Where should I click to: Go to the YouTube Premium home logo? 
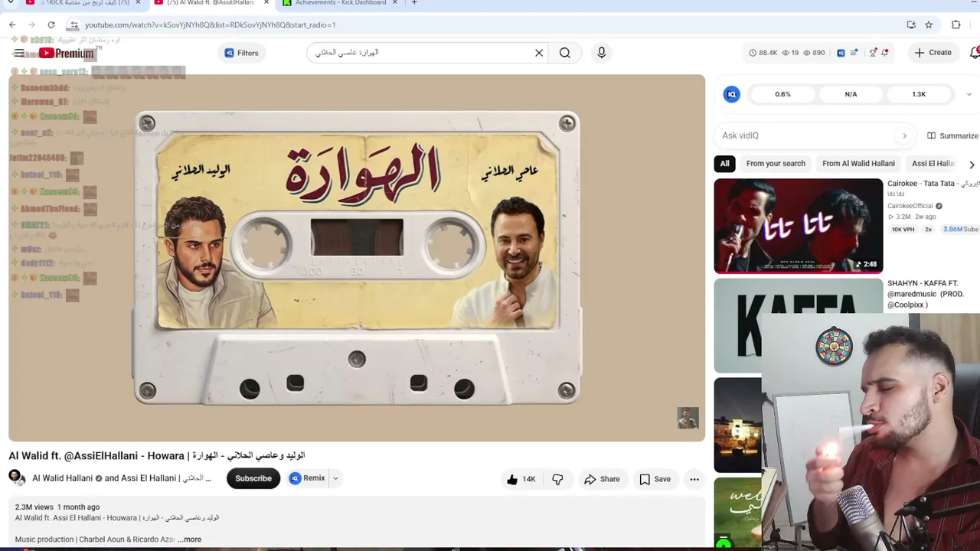pos(66,53)
